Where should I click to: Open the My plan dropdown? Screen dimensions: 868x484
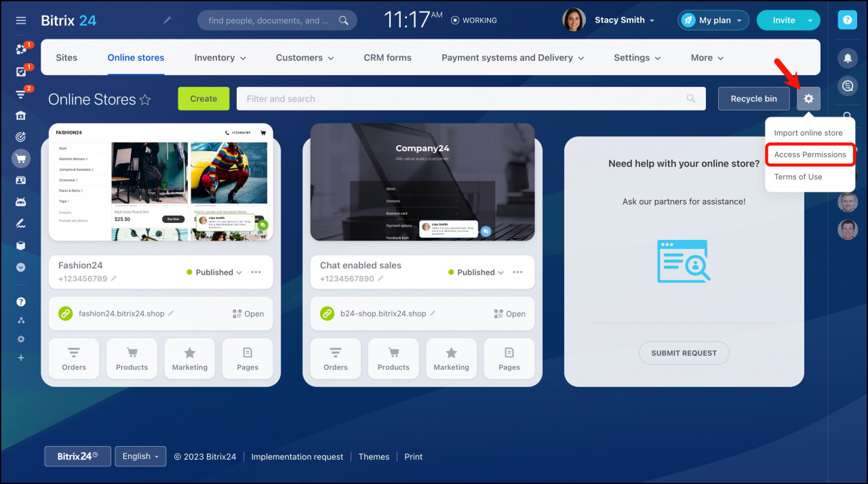coord(713,20)
